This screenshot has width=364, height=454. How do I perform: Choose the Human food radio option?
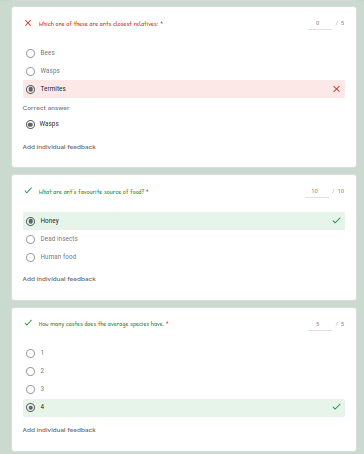pyautogui.click(x=30, y=257)
